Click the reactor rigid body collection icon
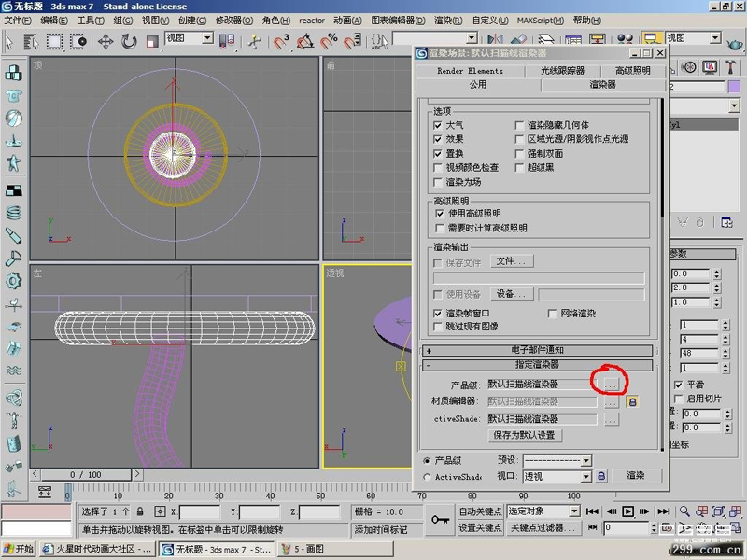The image size is (747, 560). click(13, 73)
